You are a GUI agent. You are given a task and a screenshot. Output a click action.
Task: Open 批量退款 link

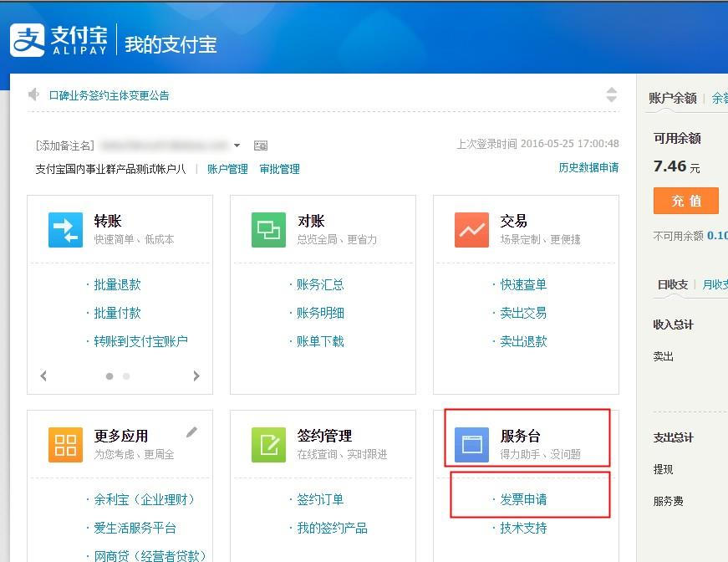click(118, 284)
